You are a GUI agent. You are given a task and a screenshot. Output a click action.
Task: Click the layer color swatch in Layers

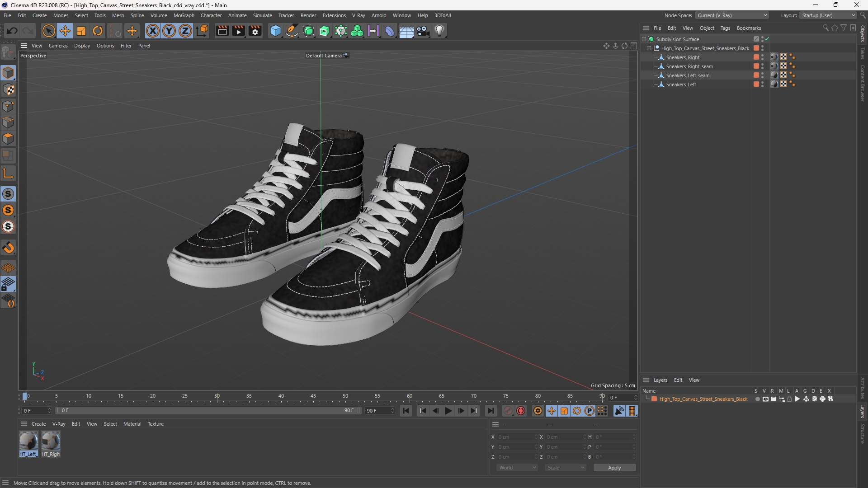pyautogui.click(x=654, y=399)
